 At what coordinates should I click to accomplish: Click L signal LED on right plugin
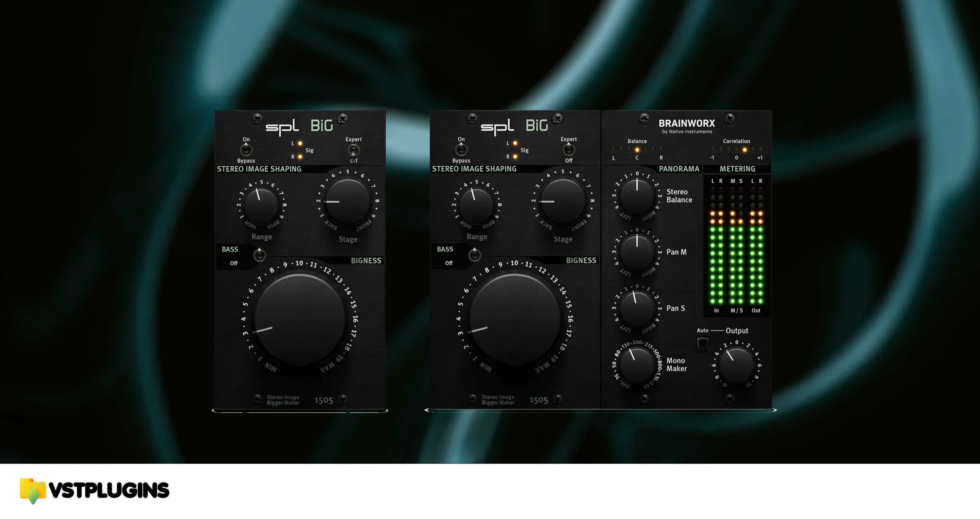(x=515, y=143)
